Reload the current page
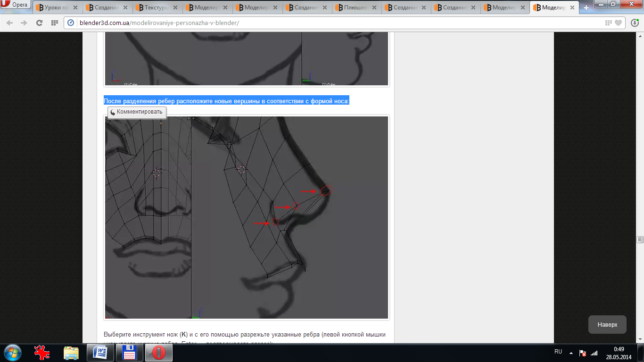This screenshot has width=644, height=362. 40,23
